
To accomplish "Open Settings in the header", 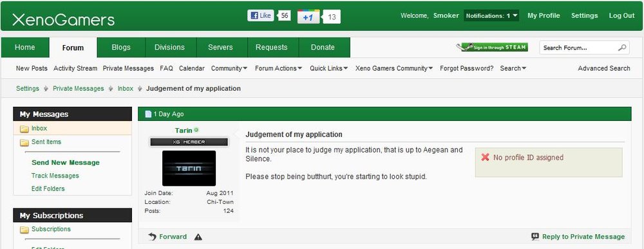I will [x=585, y=15].
